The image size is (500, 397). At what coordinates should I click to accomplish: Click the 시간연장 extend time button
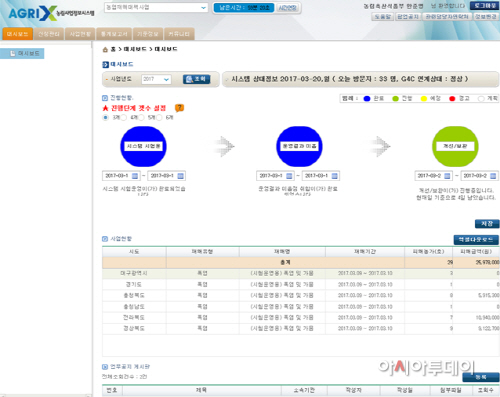click(287, 8)
